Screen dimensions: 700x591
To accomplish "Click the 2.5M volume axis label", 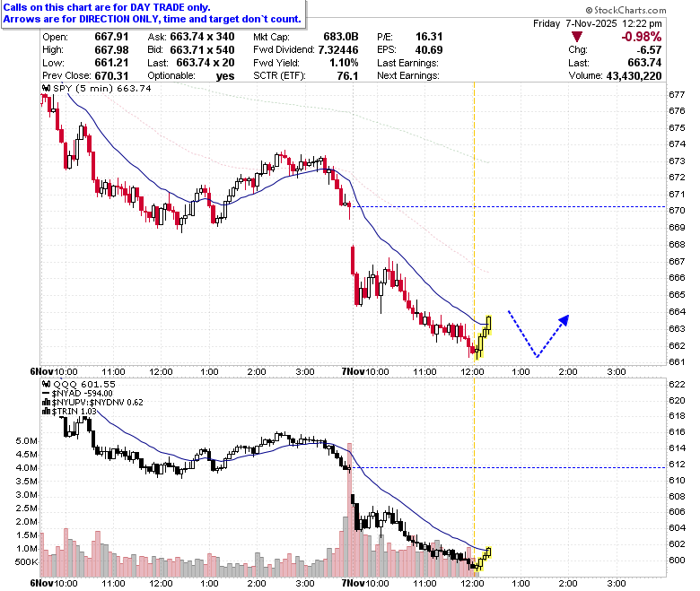I will [x=26, y=508].
